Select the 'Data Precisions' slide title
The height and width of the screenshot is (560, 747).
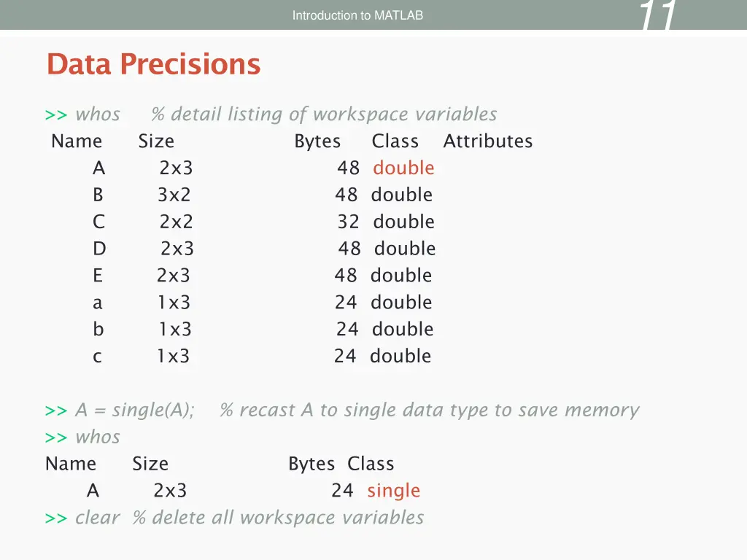(153, 64)
